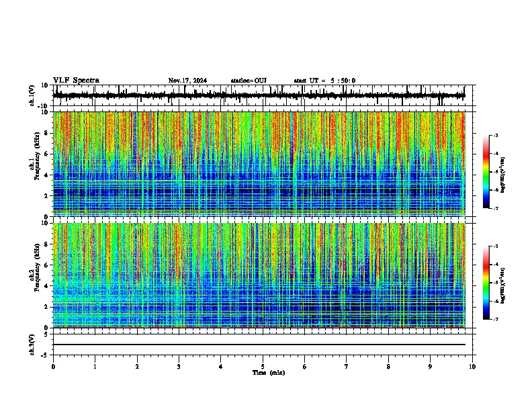Click the ch.1 "Frequency (kHz)" axis label
This screenshot has width=532, height=411.
[x=38, y=156]
